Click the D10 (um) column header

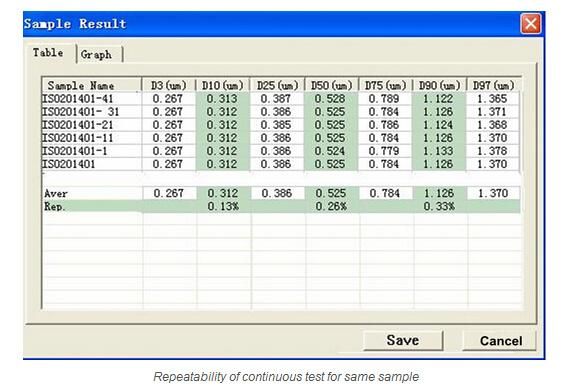[x=223, y=85]
